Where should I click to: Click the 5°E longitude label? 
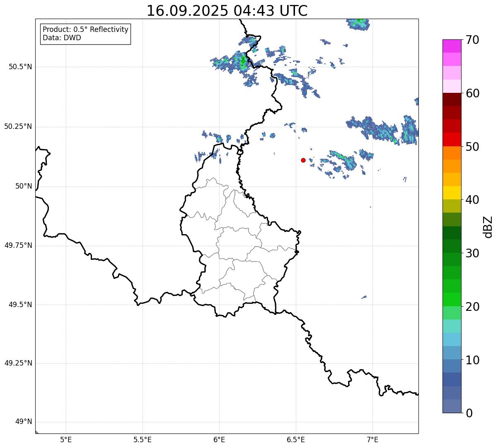66,439
